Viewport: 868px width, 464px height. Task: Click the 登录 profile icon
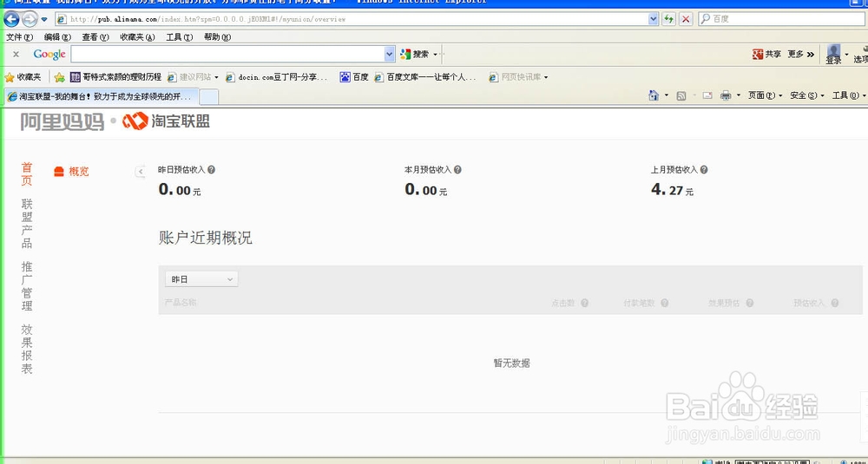pos(833,54)
